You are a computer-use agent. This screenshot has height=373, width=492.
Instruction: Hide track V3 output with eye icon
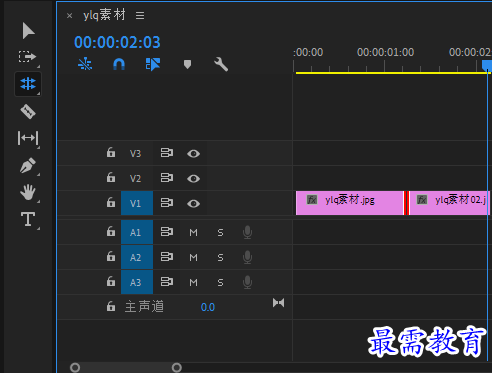point(193,154)
